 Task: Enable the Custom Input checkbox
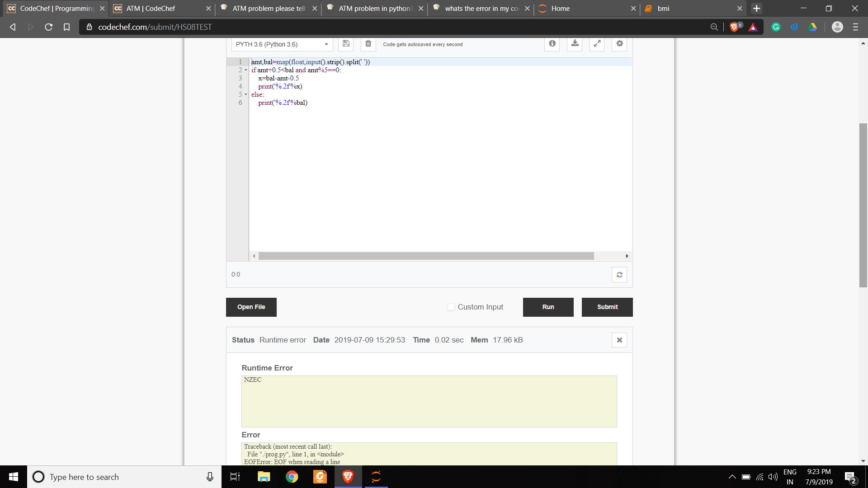pos(451,307)
